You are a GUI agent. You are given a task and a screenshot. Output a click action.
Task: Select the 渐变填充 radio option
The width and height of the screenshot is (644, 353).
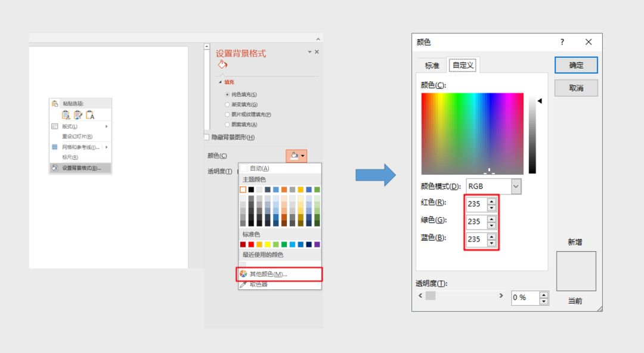[227, 104]
